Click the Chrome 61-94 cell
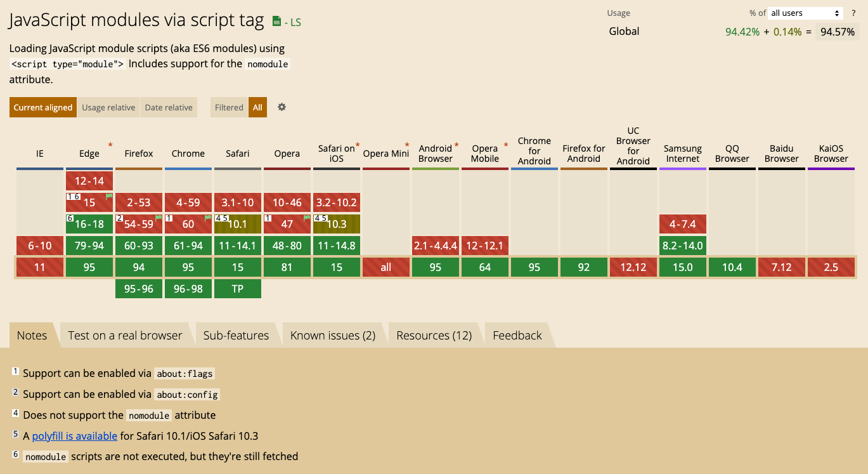 coord(188,246)
